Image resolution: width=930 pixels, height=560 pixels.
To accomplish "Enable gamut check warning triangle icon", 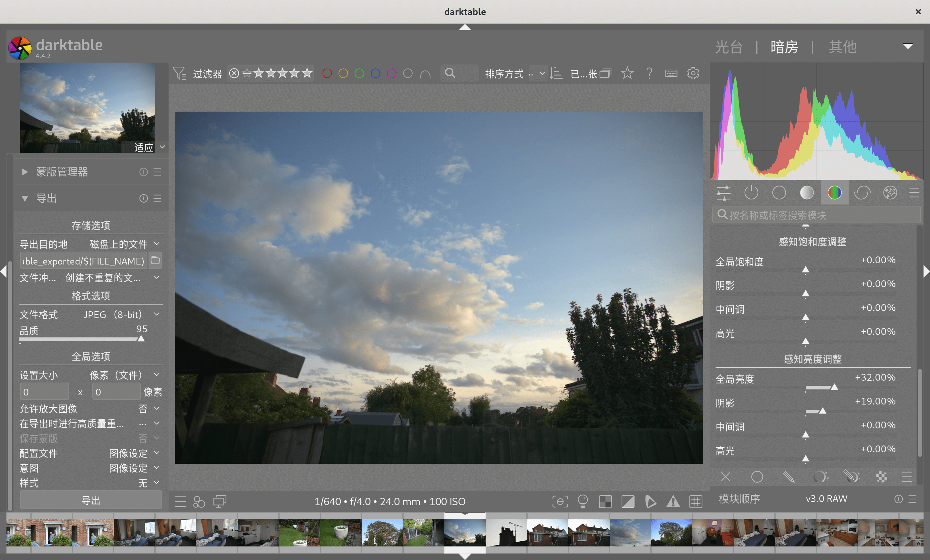I will click(x=673, y=502).
